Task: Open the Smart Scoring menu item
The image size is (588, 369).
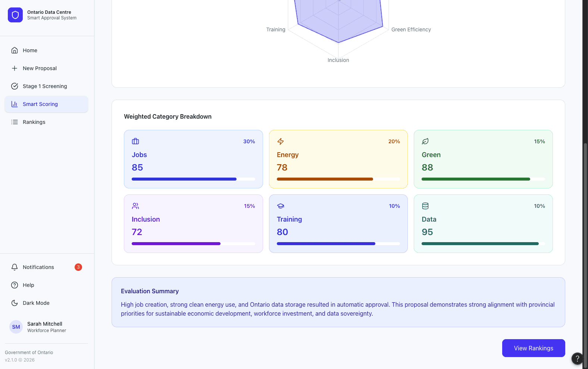Action: tap(46, 104)
